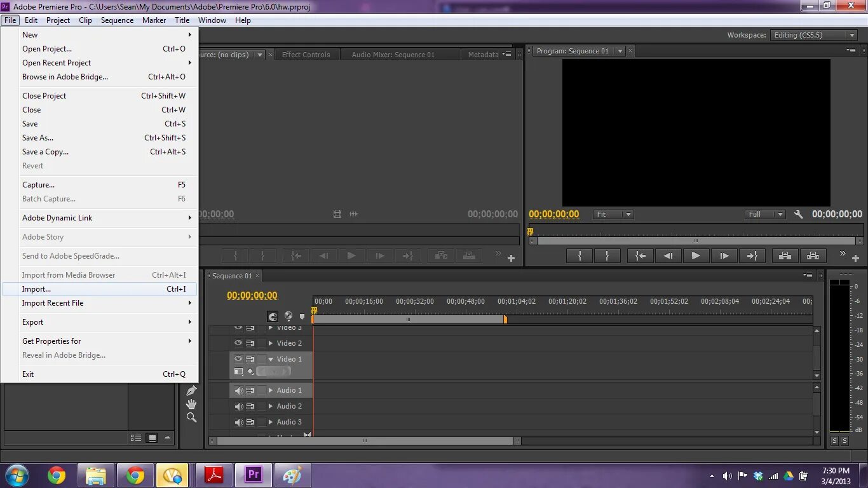
Task: Collapse the Video 1 track
Action: [271, 359]
